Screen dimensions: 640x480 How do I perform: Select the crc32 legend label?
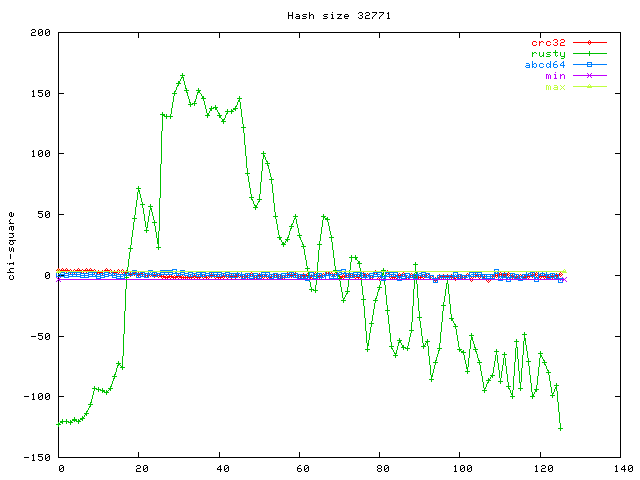point(548,43)
